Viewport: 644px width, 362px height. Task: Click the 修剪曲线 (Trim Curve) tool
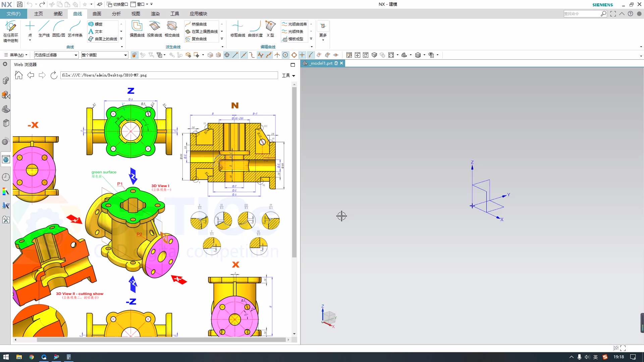click(x=237, y=29)
